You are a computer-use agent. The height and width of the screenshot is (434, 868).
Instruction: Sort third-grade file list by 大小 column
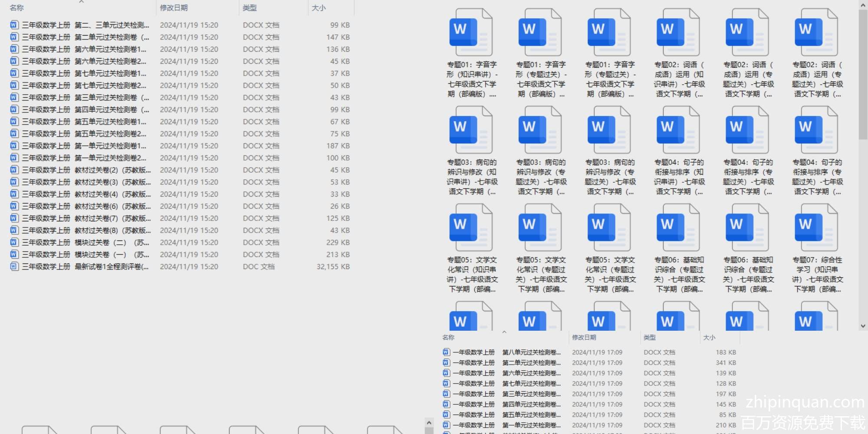[319, 8]
